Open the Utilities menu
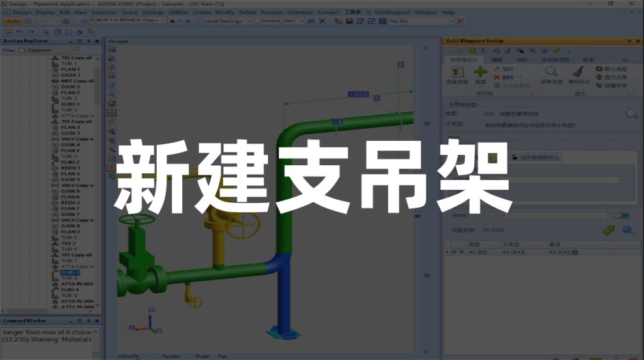 tap(178, 13)
